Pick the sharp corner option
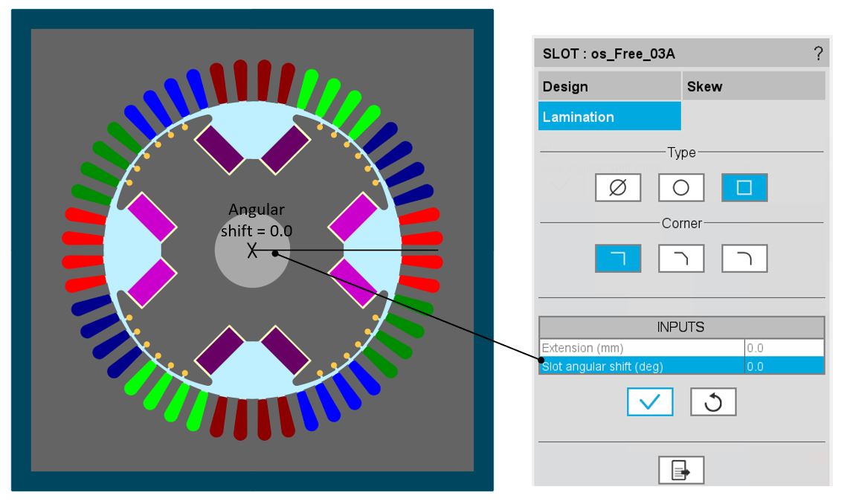This screenshot has height=504, width=850. 618,258
